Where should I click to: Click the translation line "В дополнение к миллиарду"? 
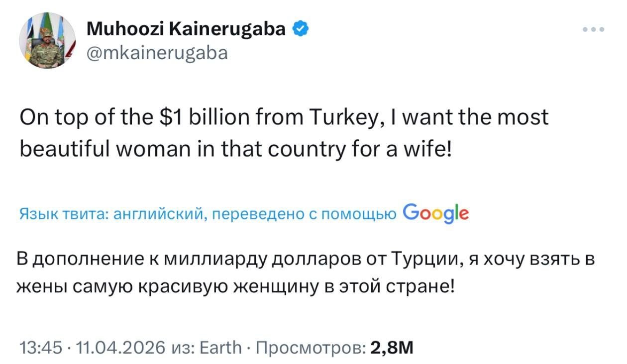306,260
